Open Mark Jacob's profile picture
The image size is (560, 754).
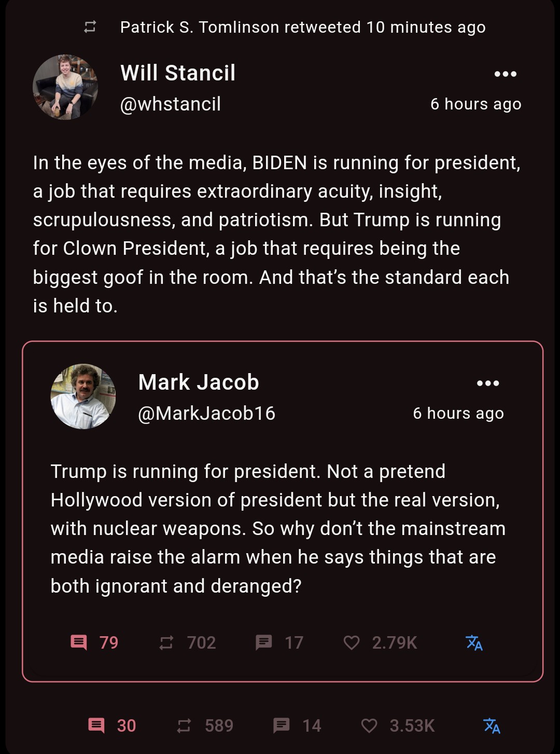pyautogui.click(x=83, y=396)
